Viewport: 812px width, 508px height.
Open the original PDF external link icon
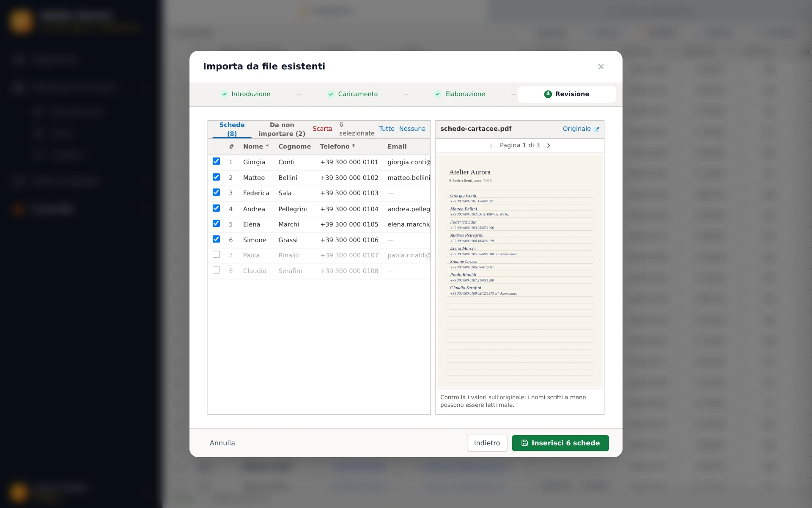(x=596, y=130)
